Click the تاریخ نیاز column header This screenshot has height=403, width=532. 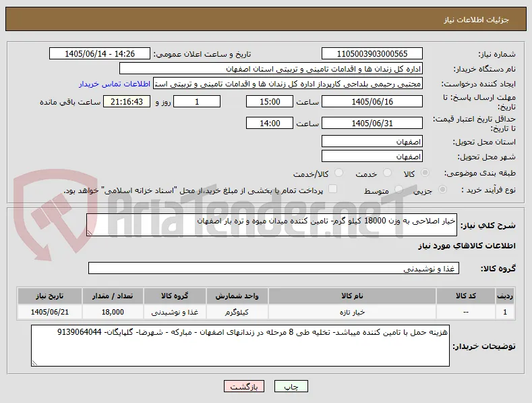pos(50,296)
